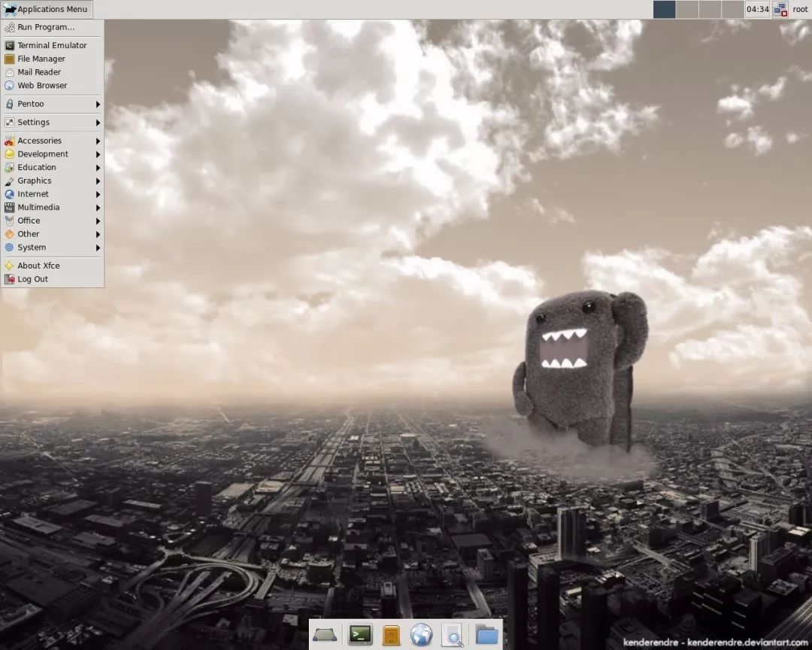Open the blue folder icon in the dock
The image size is (812, 650).
486,635
